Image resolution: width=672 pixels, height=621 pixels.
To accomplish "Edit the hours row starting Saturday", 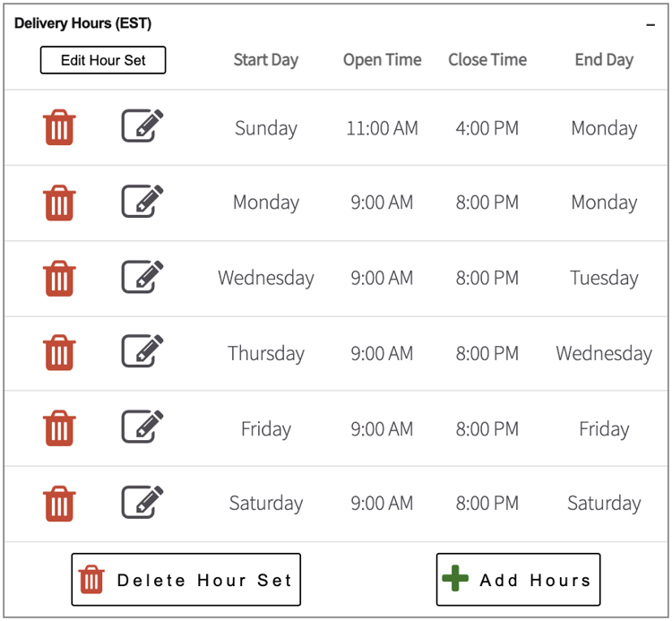I will (142, 502).
